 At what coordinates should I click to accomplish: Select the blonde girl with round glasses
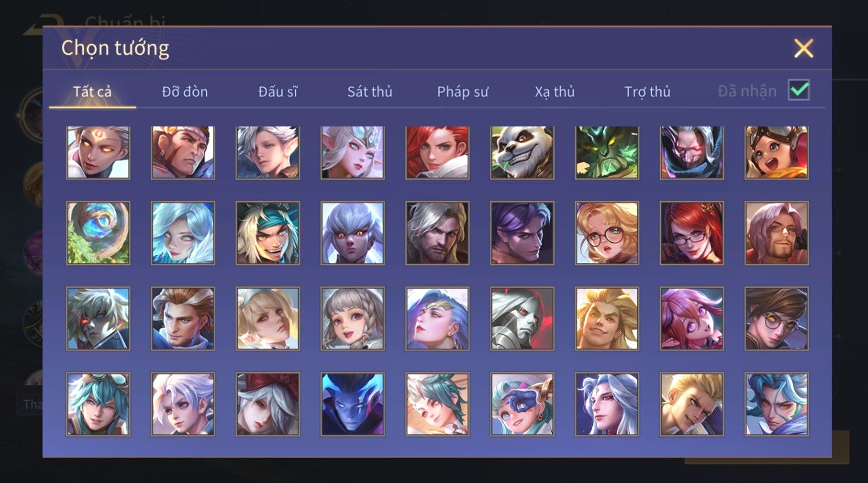click(x=607, y=233)
